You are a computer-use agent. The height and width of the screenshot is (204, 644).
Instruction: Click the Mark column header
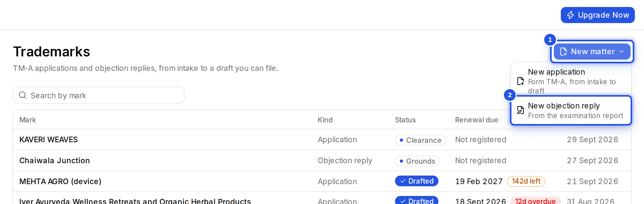click(28, 120)
